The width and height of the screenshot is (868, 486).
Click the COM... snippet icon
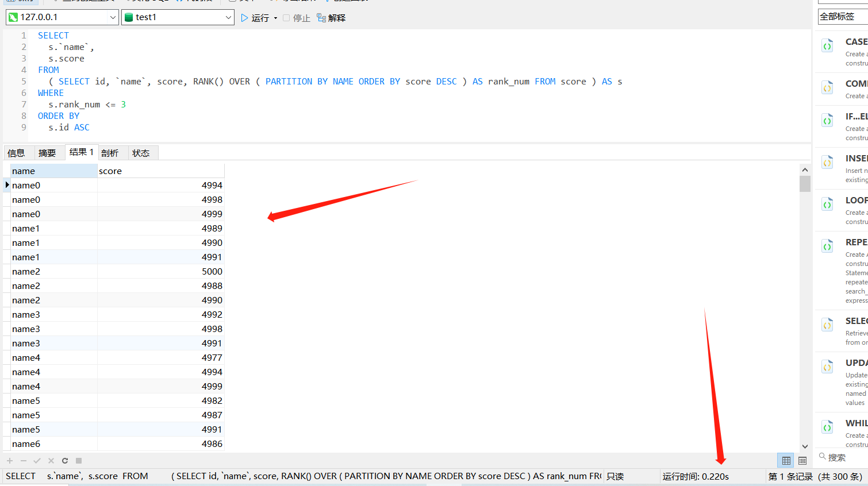827,88
